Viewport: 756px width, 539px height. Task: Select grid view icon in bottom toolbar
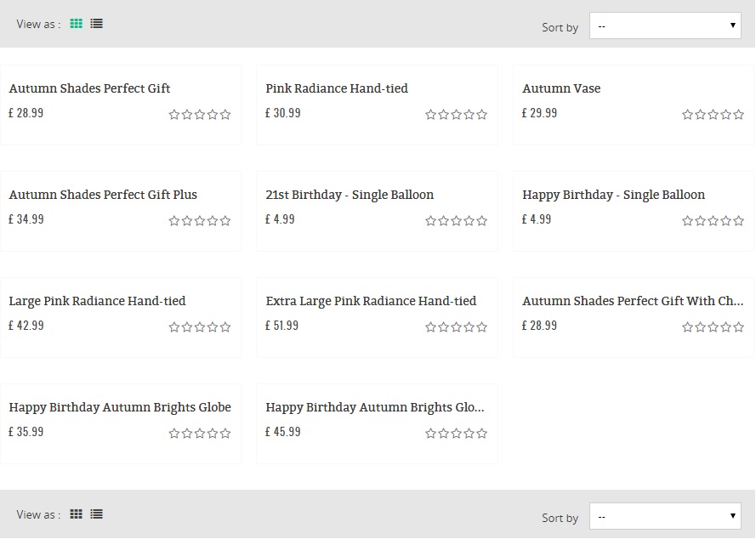pyautogui.click(x=77, y=514)
